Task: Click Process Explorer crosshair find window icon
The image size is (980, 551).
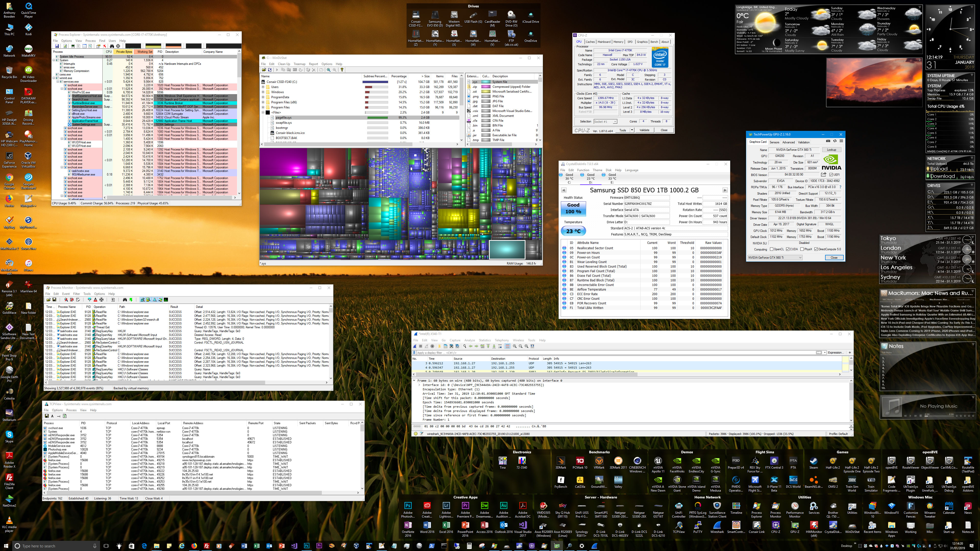Action: click(x=118, y=46)
